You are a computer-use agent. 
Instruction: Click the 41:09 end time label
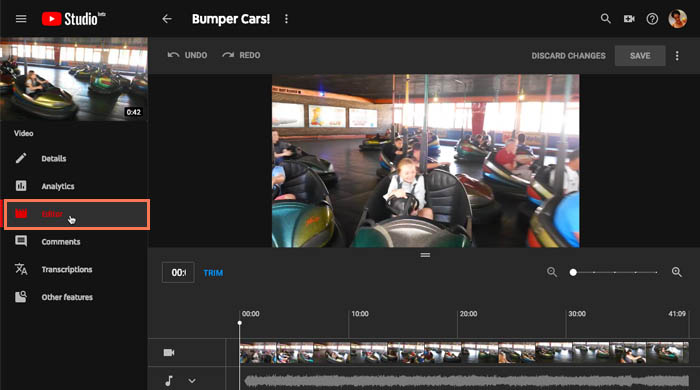[x=677, y=314]
